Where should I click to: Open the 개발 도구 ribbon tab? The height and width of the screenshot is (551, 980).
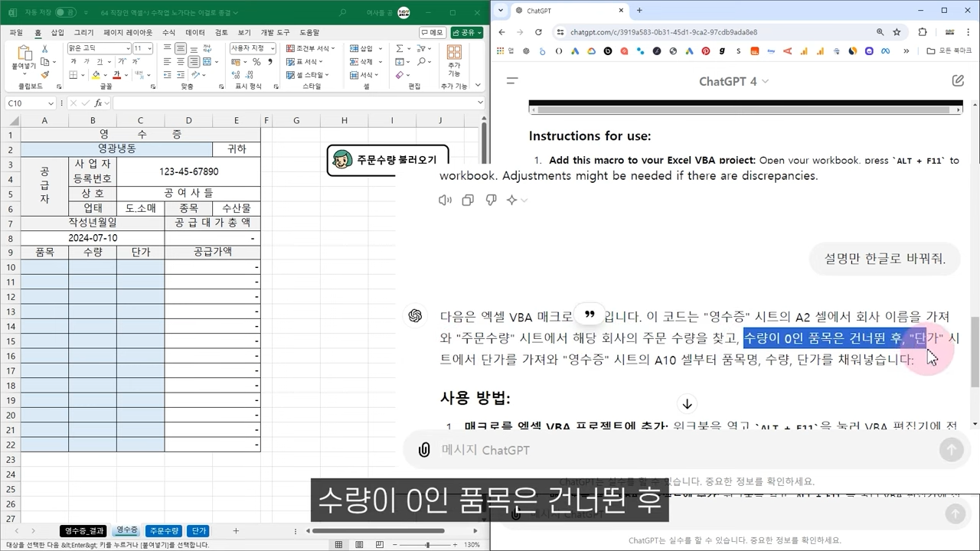pyautogui.click(x=275, y=32)
